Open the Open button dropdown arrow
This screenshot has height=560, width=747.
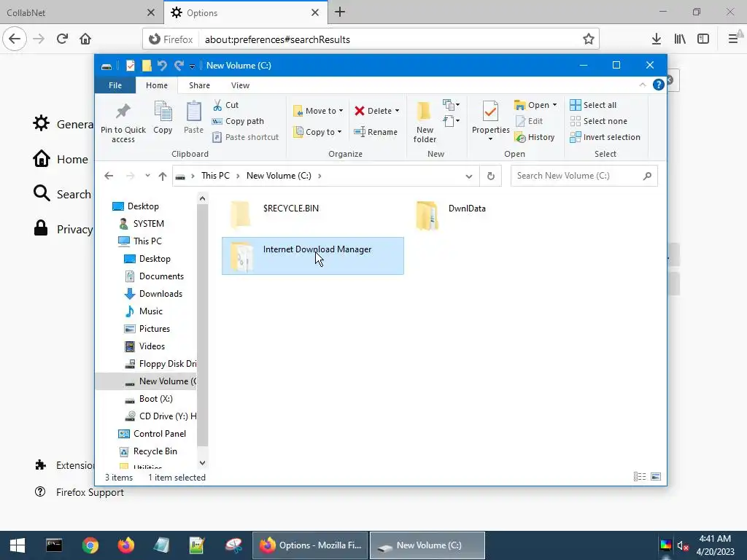click(x=554, y=105)
